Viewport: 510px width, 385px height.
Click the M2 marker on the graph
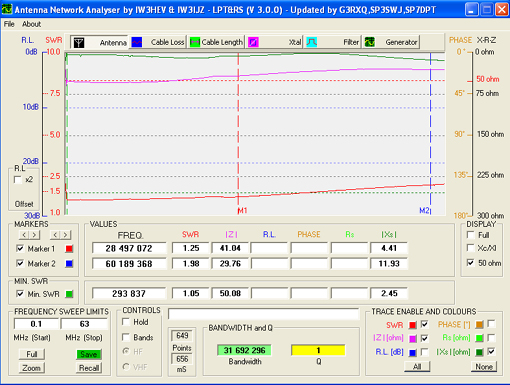click(424, 211)
